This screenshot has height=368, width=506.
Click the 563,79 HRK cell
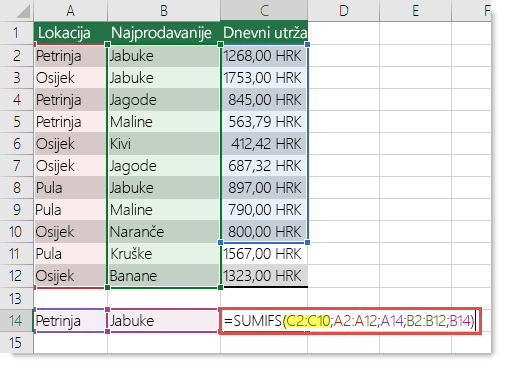pos(264,122)
